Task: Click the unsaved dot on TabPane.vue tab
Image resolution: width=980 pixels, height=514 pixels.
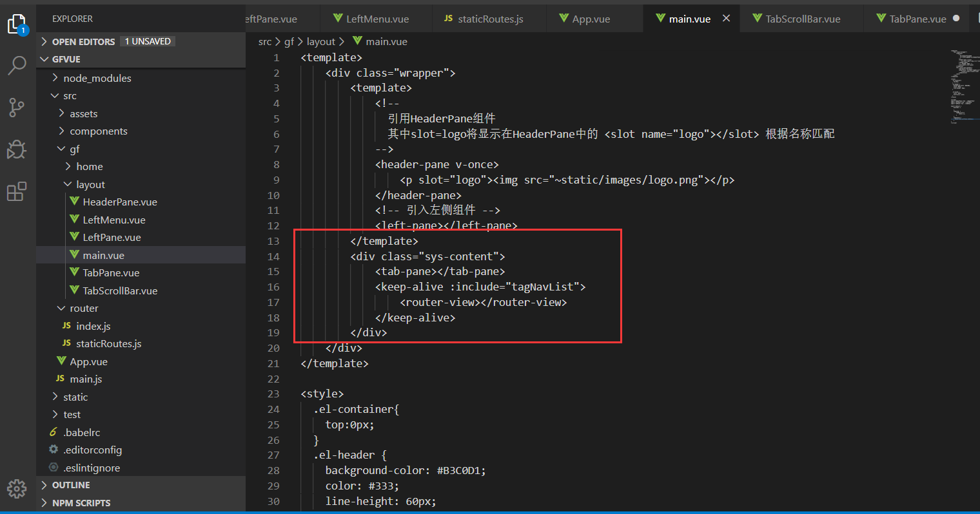Action: 956,19
